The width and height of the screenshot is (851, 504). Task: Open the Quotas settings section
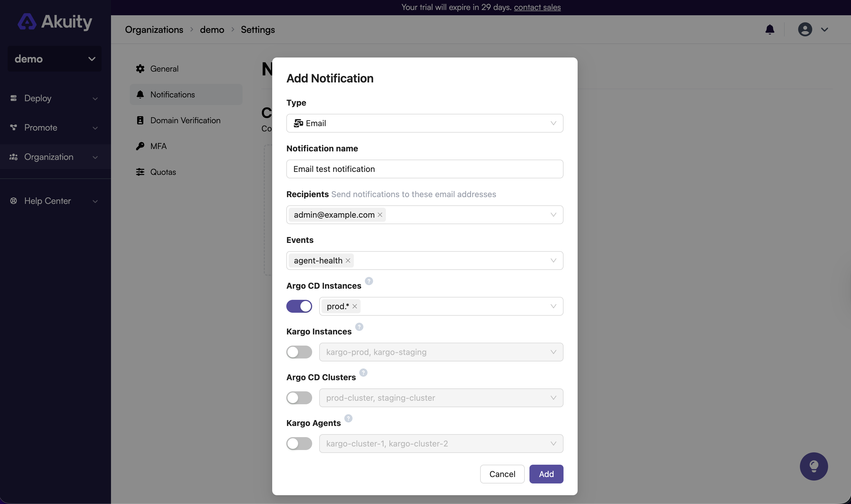pos(163,172)
